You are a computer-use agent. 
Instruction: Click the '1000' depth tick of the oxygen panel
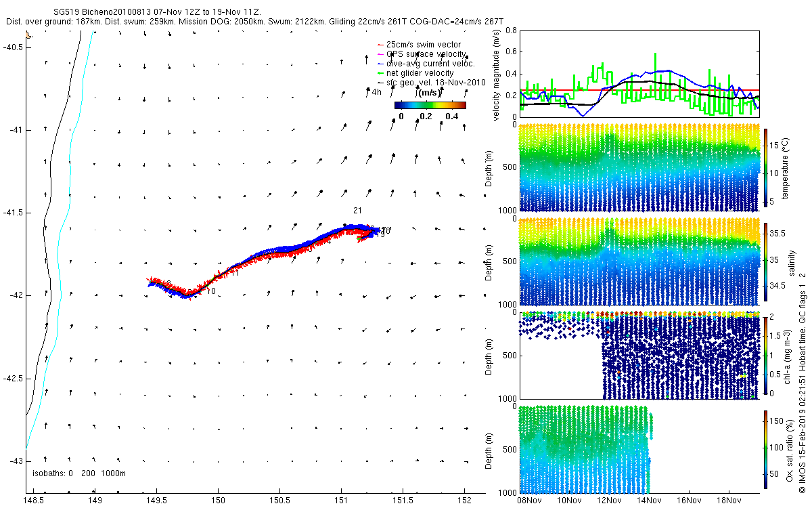(509, 492)
